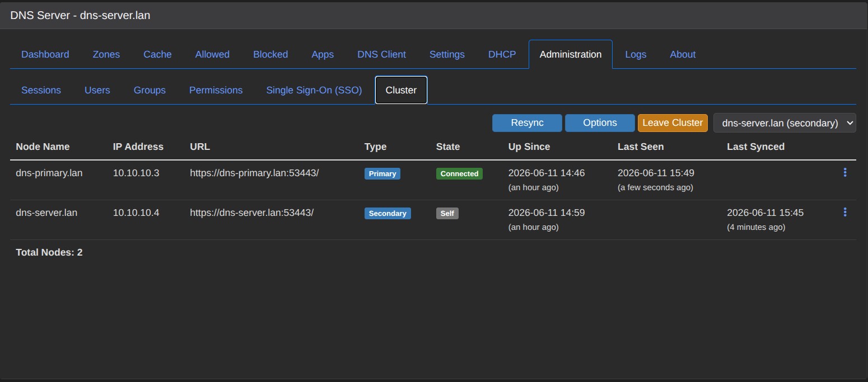Click the Last Synced column header
The image size is (868, 382).
coord(755,147)
